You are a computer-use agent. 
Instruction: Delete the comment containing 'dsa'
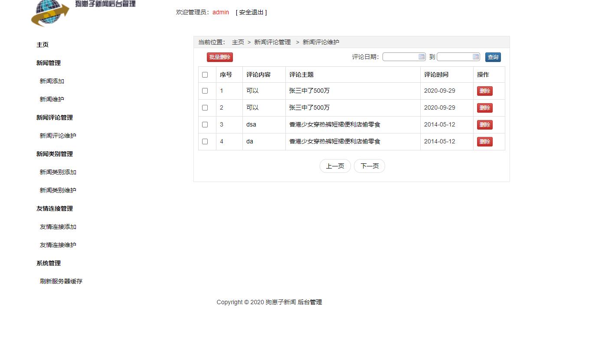484,124
